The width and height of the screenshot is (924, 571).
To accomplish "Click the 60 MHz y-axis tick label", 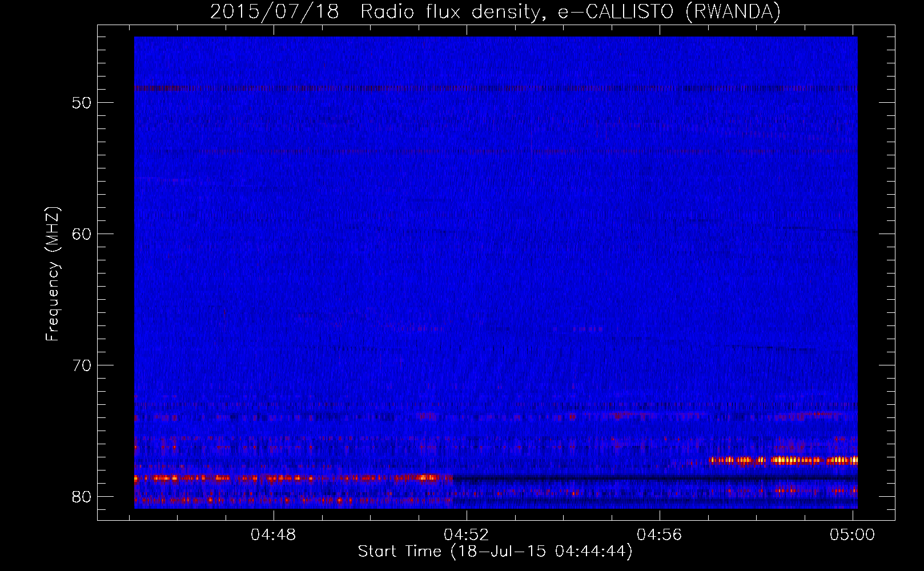I will pos(82,234).
